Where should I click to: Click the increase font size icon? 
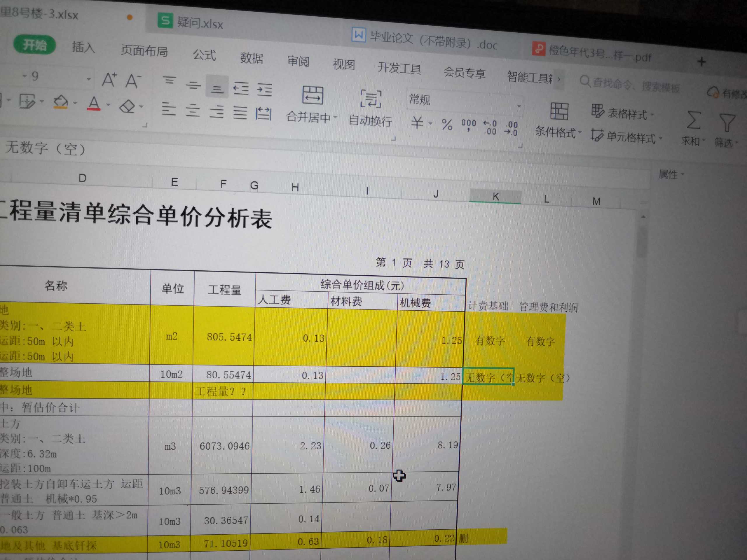(109, 80)
